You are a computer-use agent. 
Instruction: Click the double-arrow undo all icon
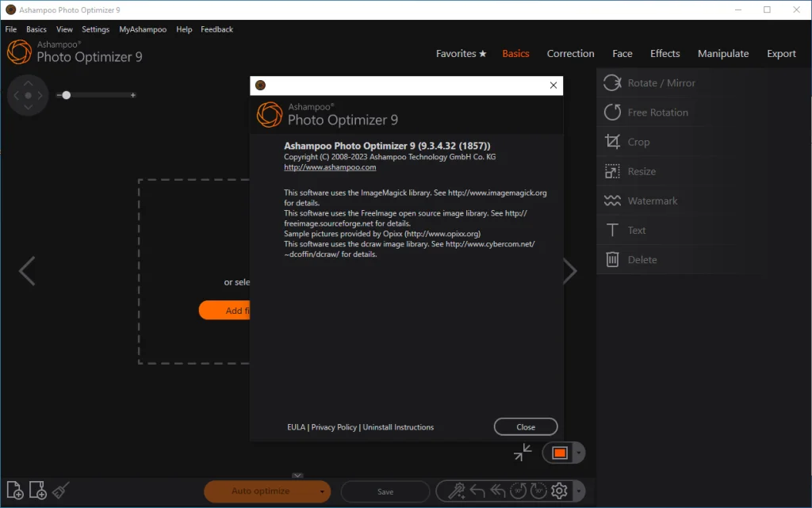[498, 491]
